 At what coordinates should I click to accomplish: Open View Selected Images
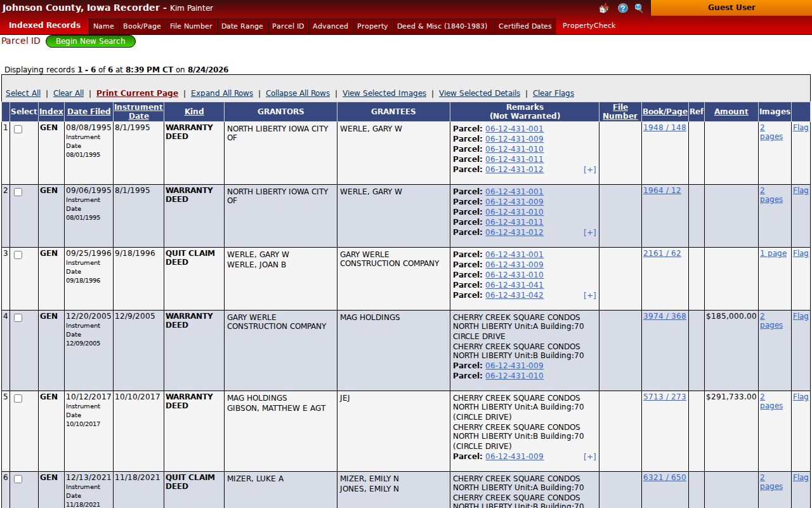tap(384, 93)
